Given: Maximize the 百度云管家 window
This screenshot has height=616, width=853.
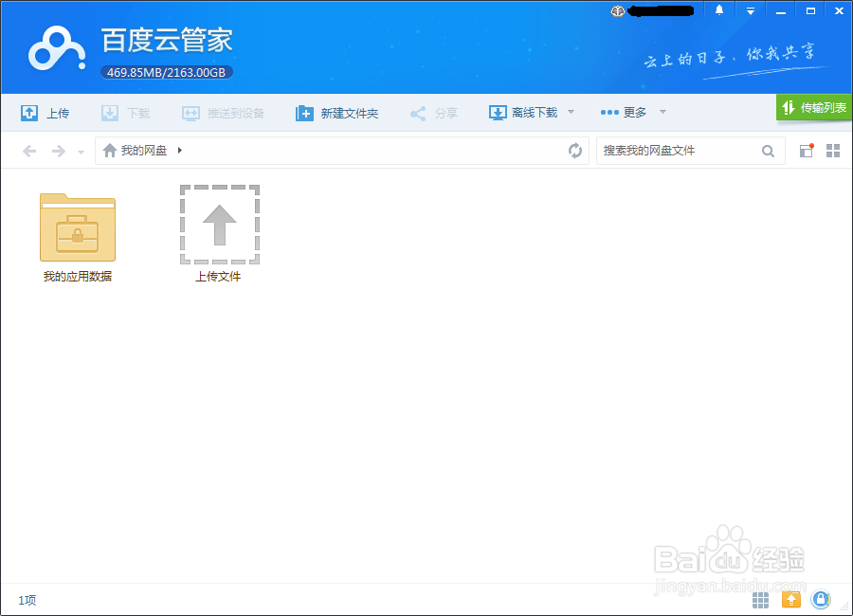Looking at the screenshot, I should [810, 10].
